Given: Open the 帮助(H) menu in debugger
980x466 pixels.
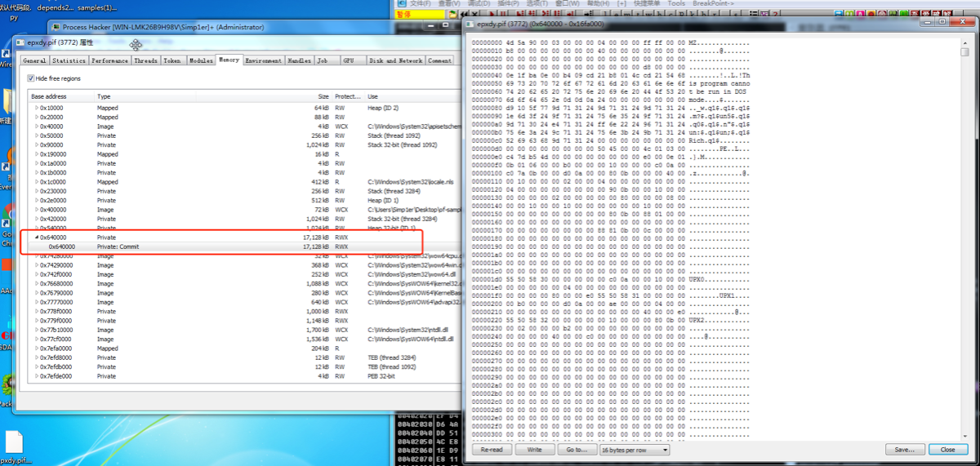Looking at the screenshot, I should (x=598, y=3).
